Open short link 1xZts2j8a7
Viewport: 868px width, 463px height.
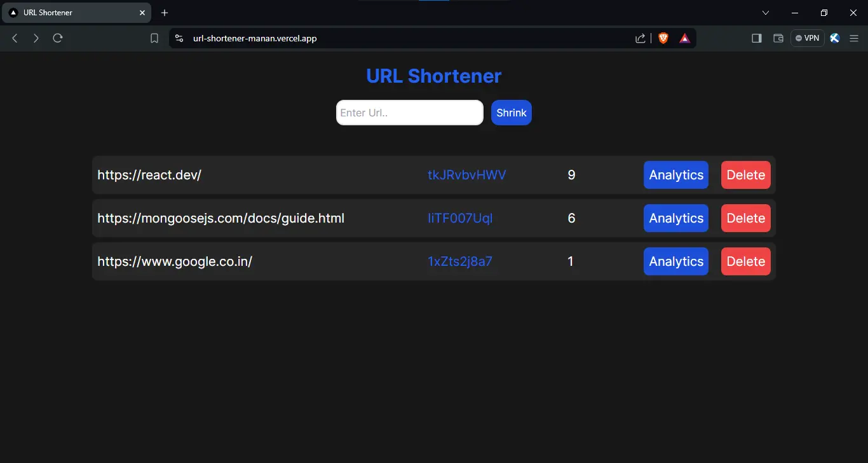click(460, 261)
